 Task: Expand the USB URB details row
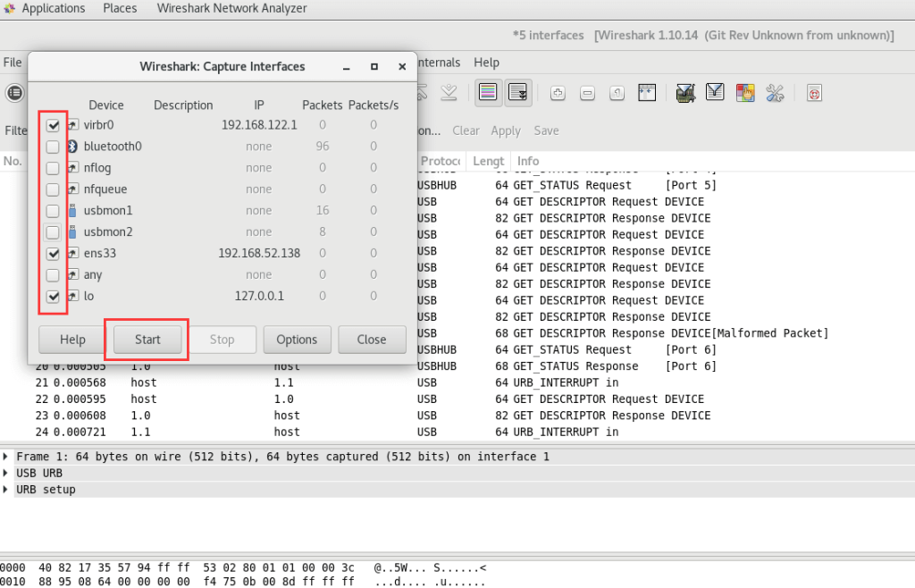click(x=5, y=473)
